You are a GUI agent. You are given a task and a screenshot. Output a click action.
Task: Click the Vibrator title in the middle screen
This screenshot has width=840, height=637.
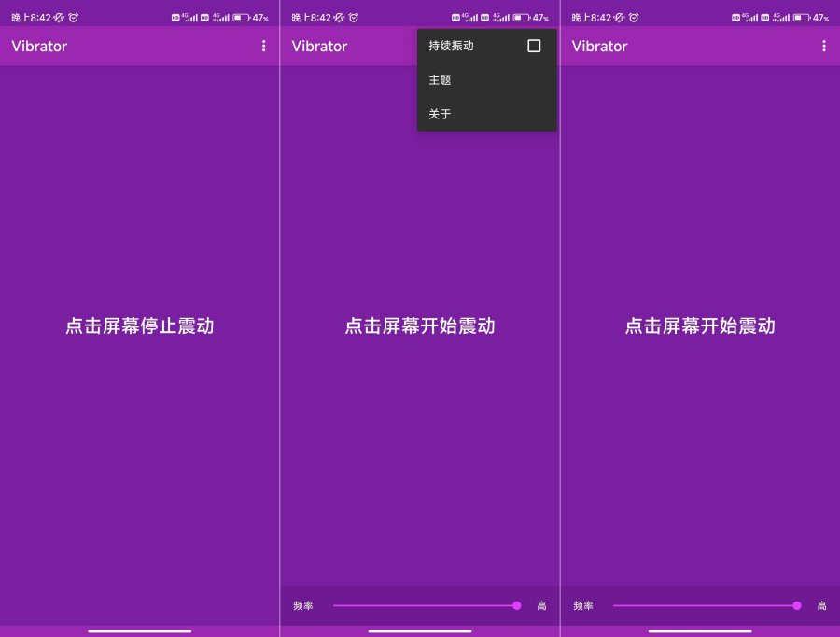click(319, 46)
